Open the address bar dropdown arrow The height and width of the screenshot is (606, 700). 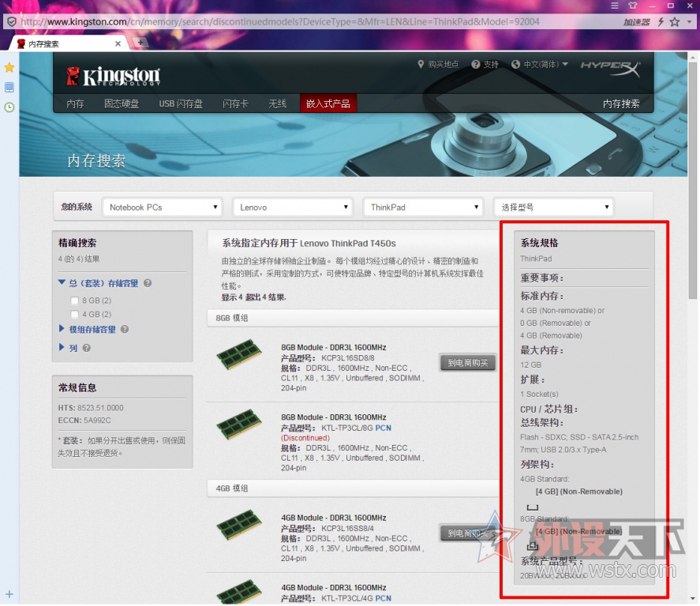click(691, 22)
